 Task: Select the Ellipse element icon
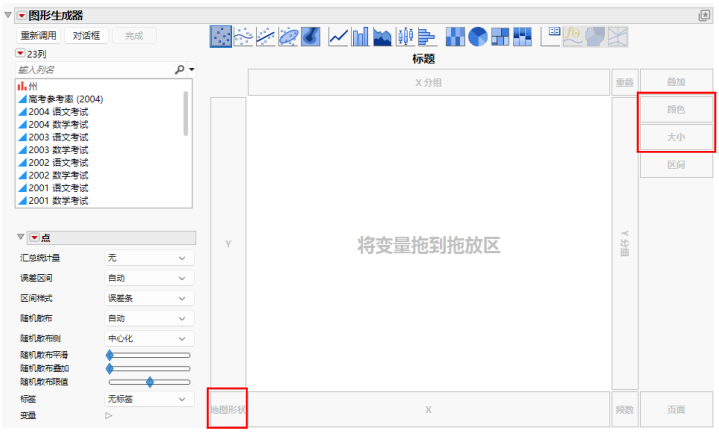288,36
